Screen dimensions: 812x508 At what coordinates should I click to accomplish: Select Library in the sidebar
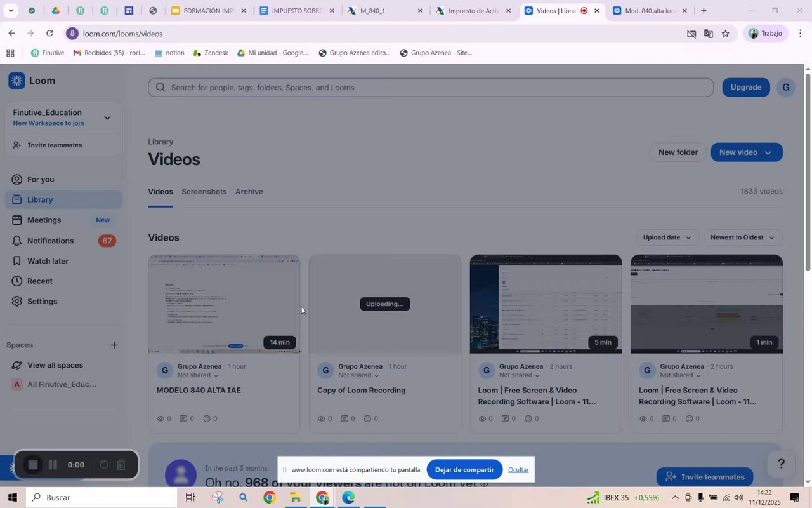click(x=63, y=200)
